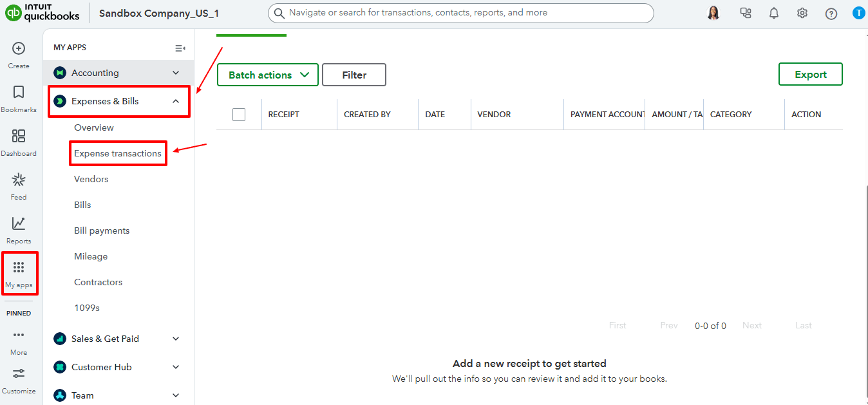Click the notifications bell

(773, 12)
